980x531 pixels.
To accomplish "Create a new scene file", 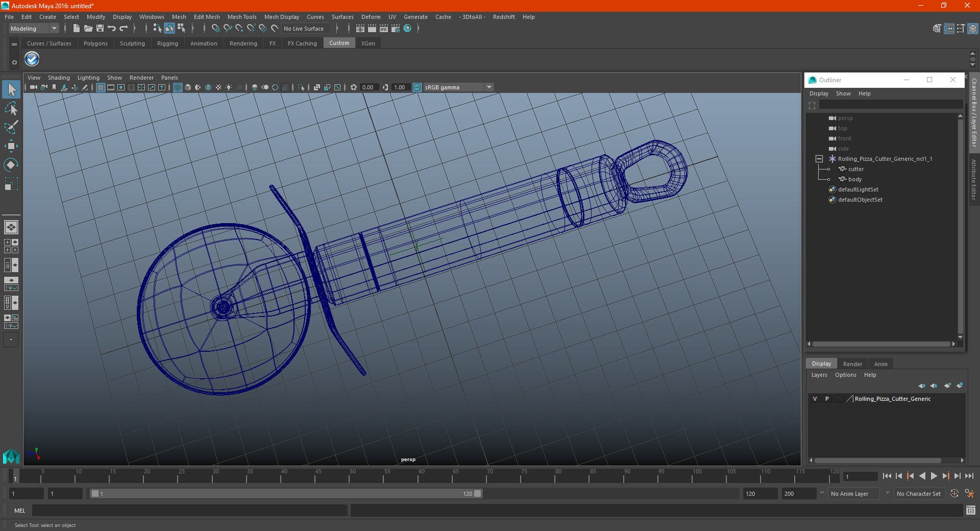I will [76, 29].
